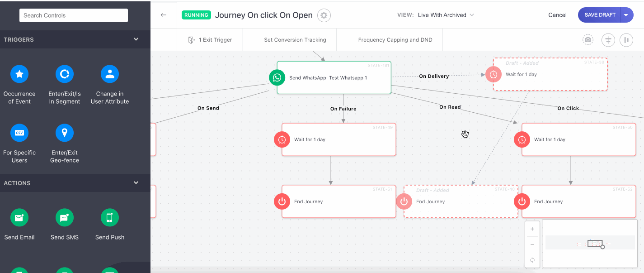Click clock icon on draft Wait for 1 day

point(494,74)
